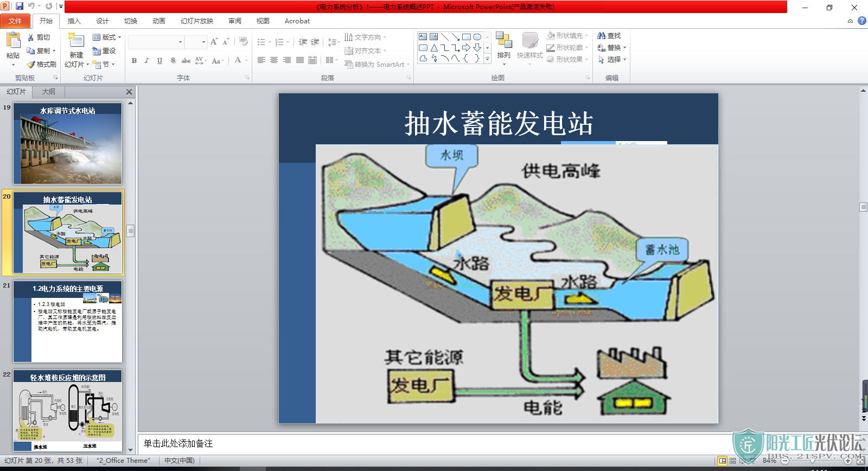Click the Decrease Indent icon

[x=303, y=42]
